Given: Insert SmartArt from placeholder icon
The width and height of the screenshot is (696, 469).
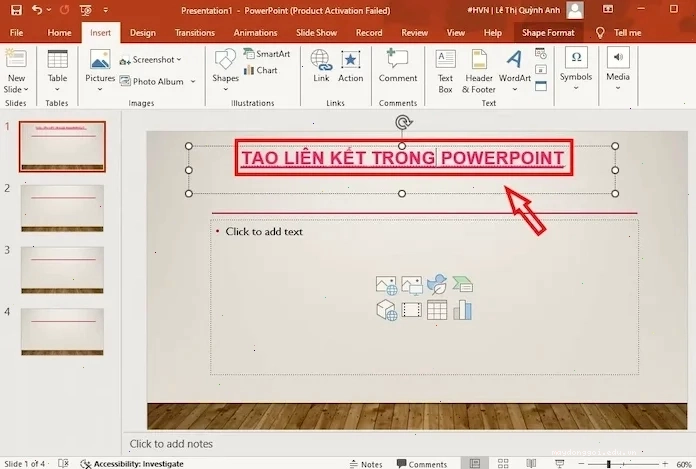Looking at the screenshot, I should (463, 284).
